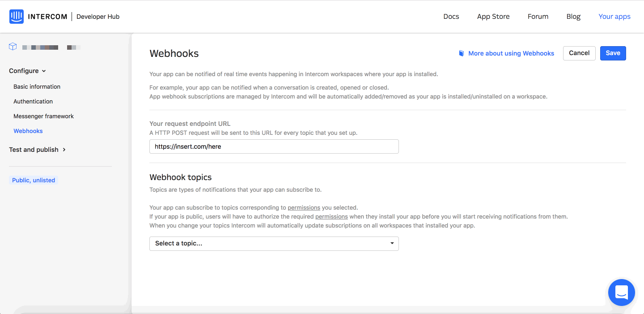Click the book icon beside More about Webhooks
This screenshot has height=314, width=644.
click(x=462, y=53)
